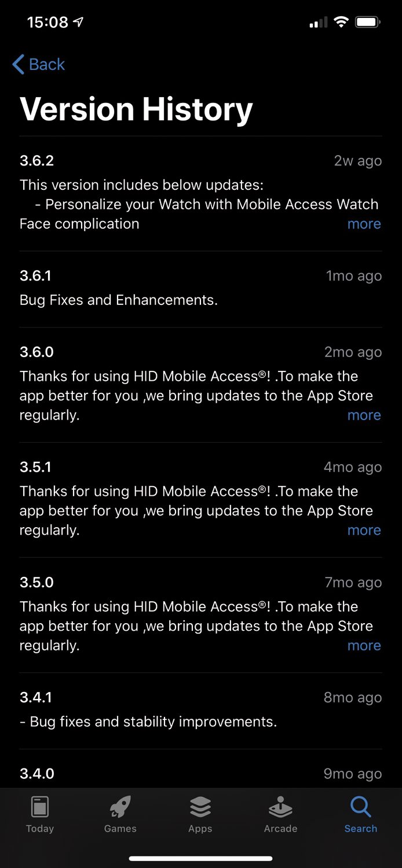The height and width of the screenshot is (868, 402).
Task: Tap the Search magnifier icon
Action: click(x=361, y=807)
